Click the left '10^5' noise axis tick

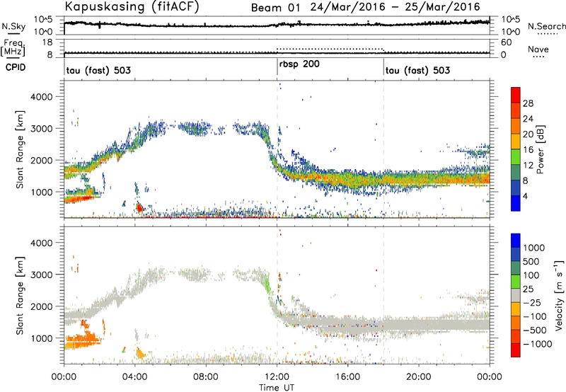click(x=43, y=19)
